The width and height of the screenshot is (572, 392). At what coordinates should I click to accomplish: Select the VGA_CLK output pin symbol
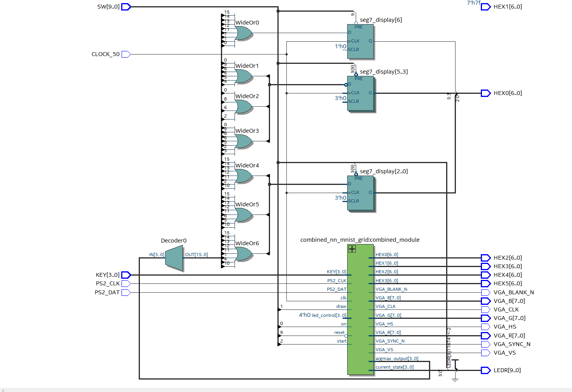[485, 309]
